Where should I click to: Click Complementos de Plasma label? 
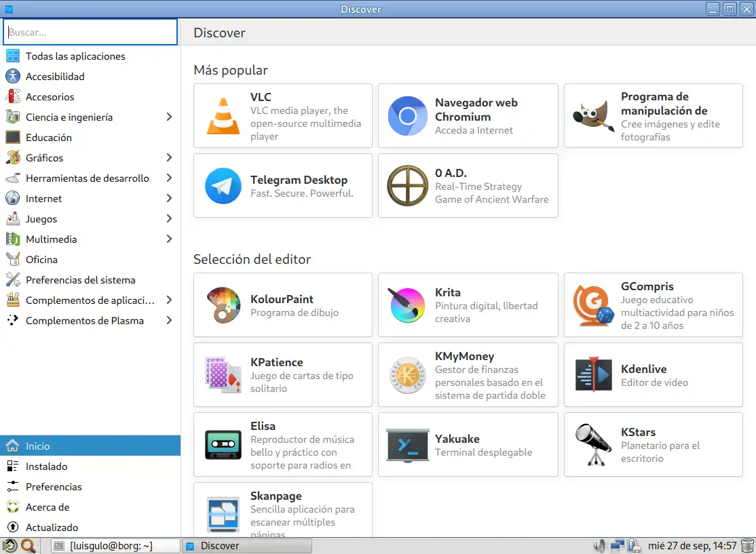pyautogui.click(x=85, y=321)
